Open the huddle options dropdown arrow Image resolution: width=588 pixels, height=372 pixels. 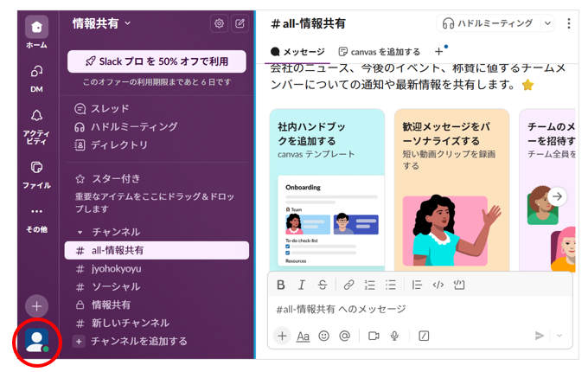pos(547,23)
